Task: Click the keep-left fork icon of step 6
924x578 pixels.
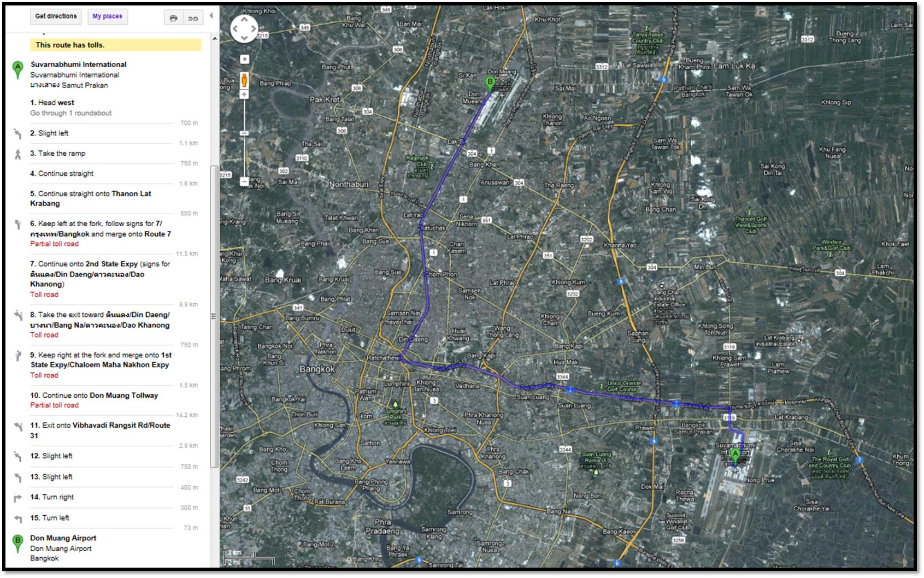Action: [17, 224]
